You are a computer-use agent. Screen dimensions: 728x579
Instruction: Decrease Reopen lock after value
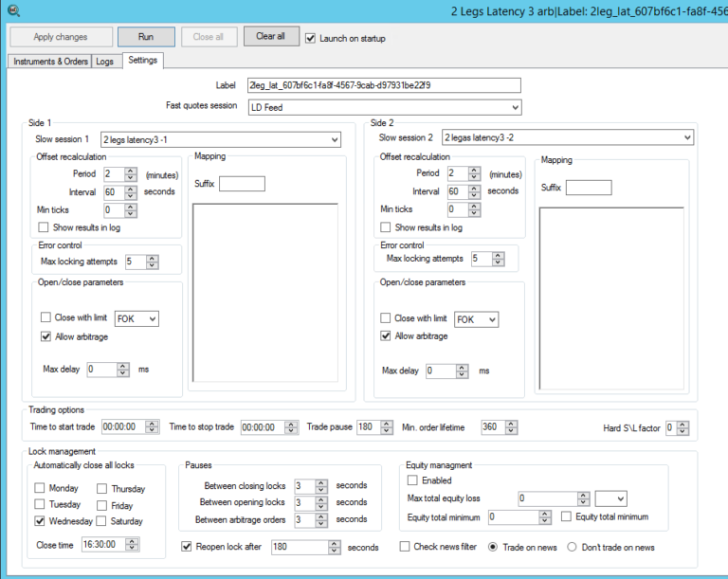[x=333, y=551]
